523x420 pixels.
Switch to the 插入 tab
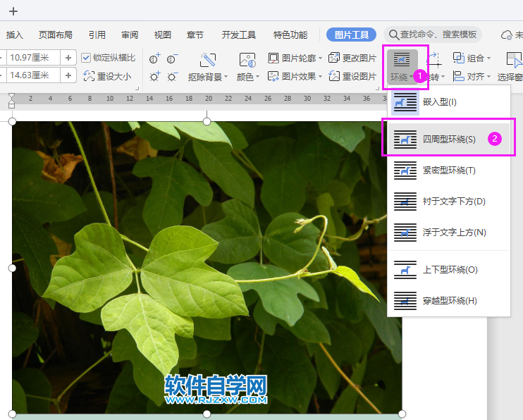(x=15, y=35)
